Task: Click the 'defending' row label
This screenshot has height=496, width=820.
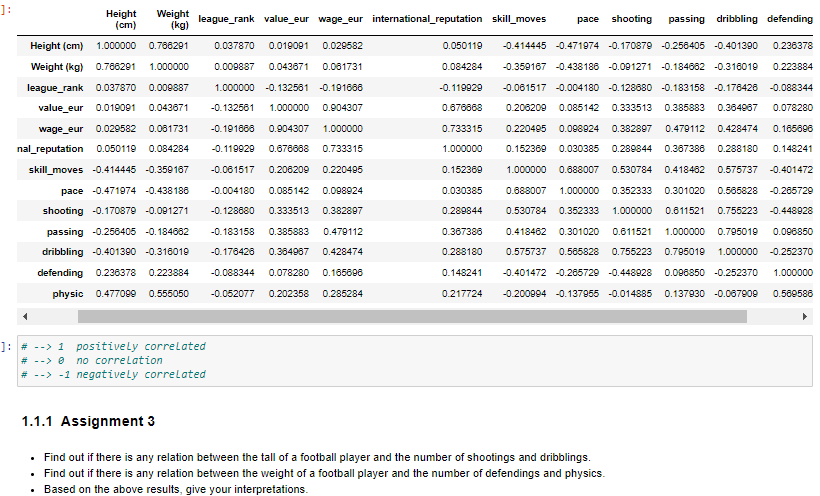Action: (x=60, y=273)
